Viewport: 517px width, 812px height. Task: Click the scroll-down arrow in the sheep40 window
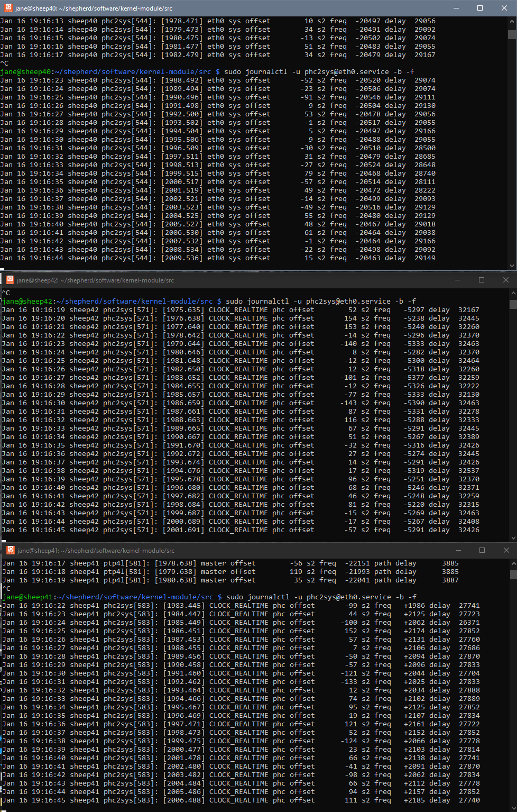512,266
